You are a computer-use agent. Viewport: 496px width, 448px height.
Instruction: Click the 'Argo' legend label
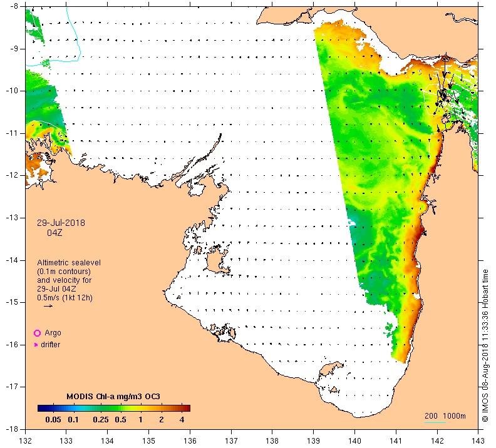point(53,333)
